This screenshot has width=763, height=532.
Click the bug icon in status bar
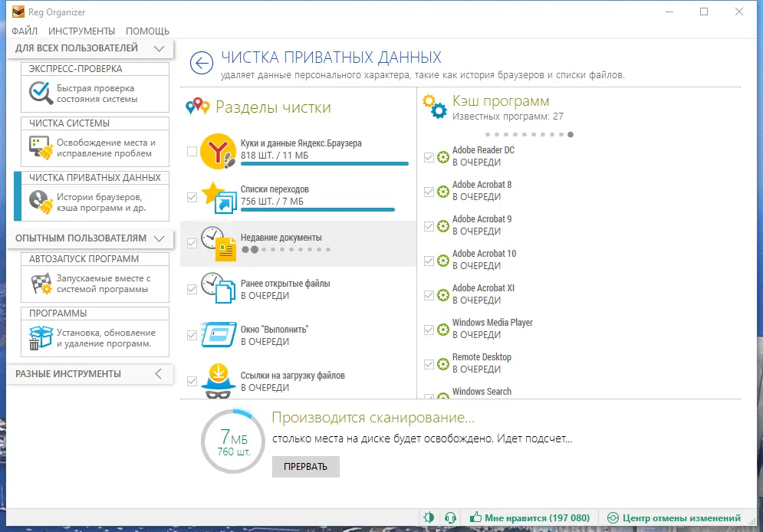429,518
